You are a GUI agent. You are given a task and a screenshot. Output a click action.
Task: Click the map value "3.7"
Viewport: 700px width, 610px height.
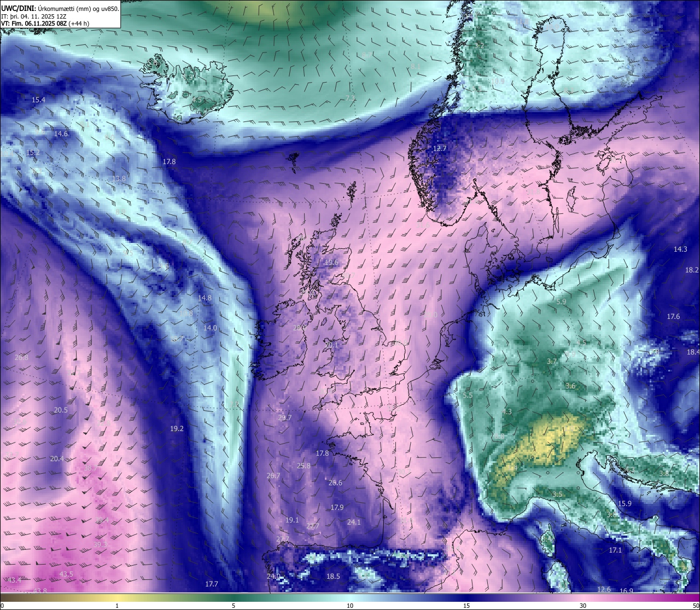point(552,362)
